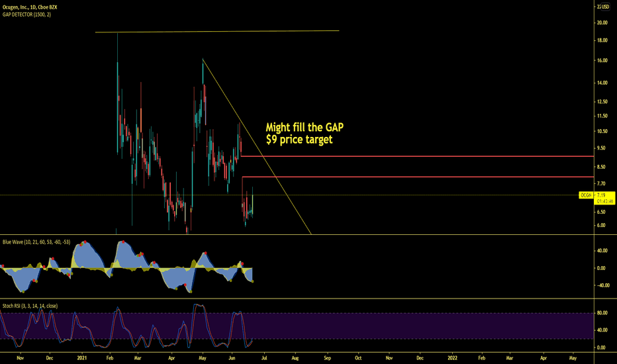617x364 pixels.
Task: Select the upper red gap line near 9.00
Action: 417,156
